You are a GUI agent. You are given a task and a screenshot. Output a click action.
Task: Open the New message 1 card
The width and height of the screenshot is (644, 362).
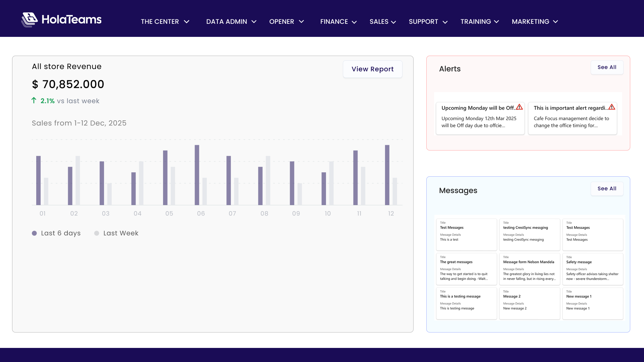593,304
